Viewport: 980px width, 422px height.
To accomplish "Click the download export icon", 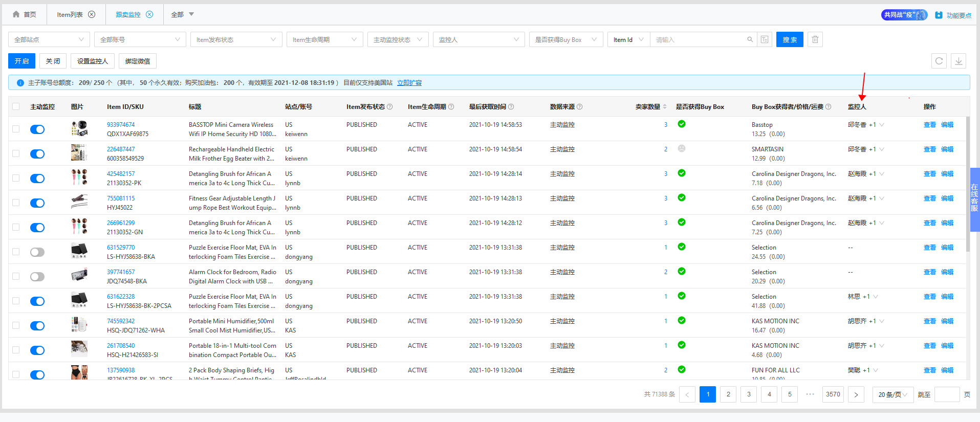I will pyautogui.click(x=959, y=61).
